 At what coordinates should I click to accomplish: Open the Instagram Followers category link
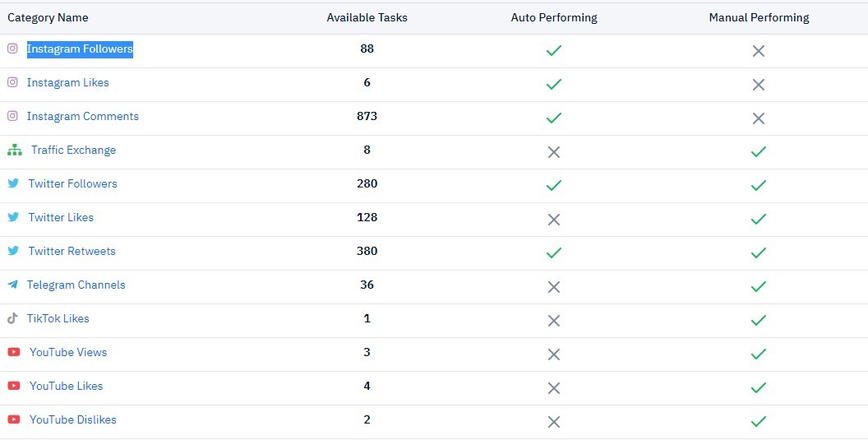80,49
